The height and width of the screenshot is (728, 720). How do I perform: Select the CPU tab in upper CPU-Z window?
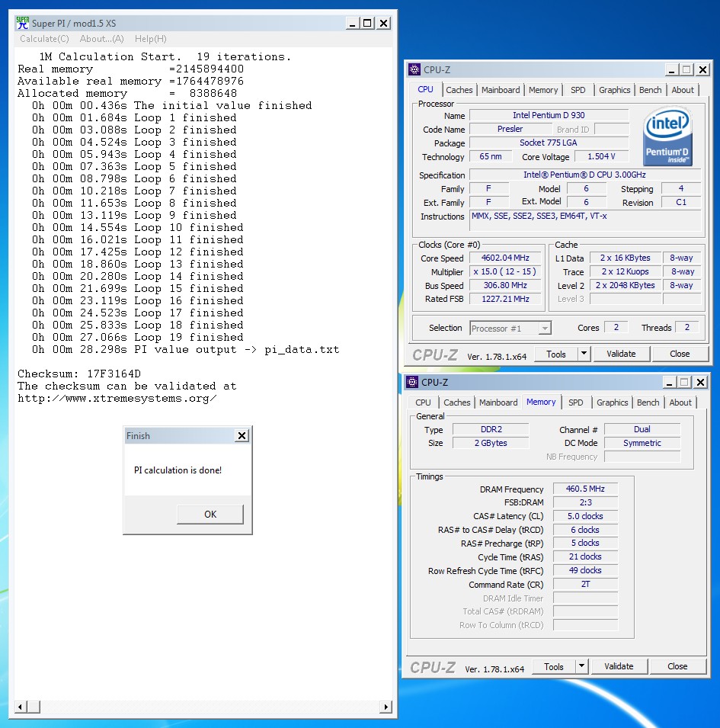pyautogui.click(x=425, y=90)
